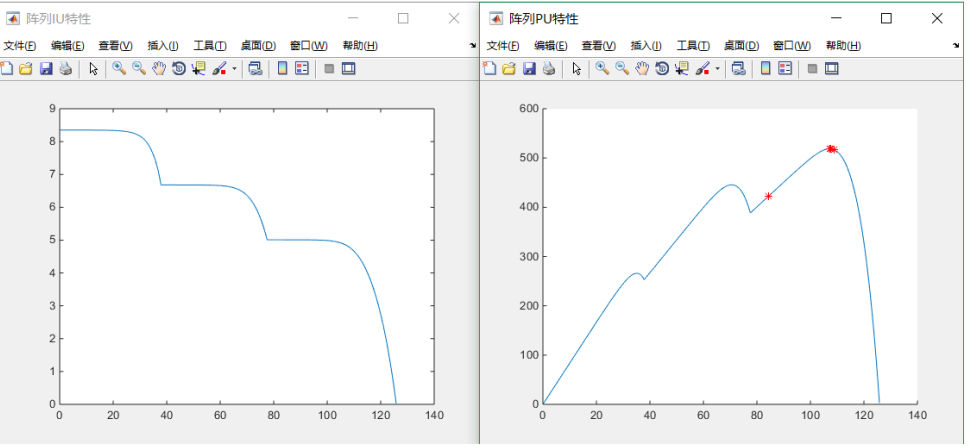
Task: Activate Zoom Out tool in 阵列PU特性 window
Action: click(622, 69)
